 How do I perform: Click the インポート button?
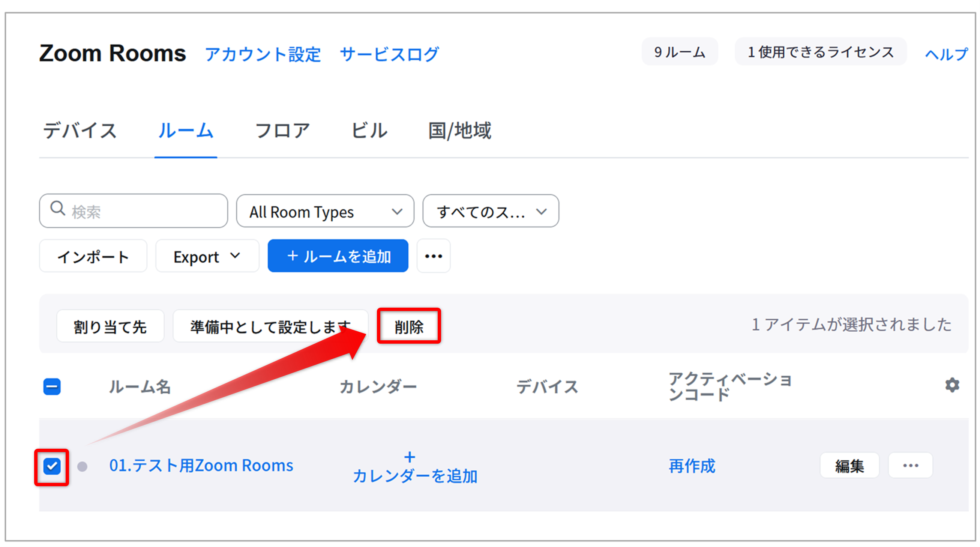pyautogui.click(x=93, y=256)
